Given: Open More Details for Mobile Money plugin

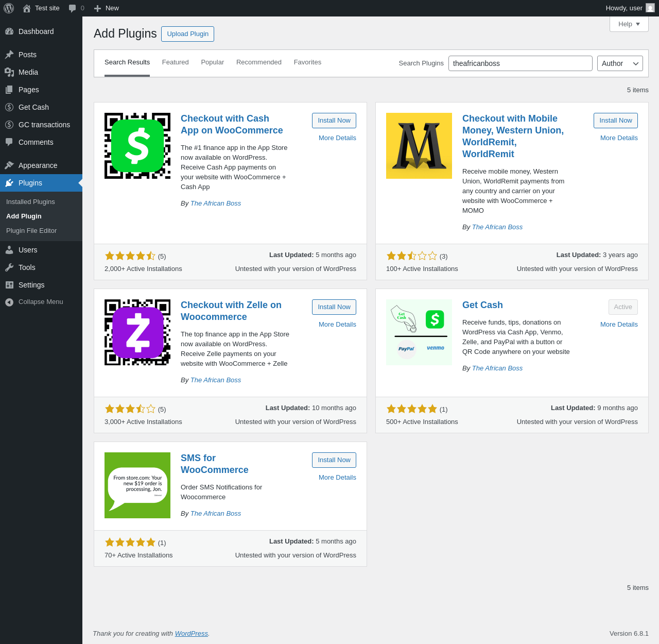Looking at the screenshot, I should tap(619, 138).
